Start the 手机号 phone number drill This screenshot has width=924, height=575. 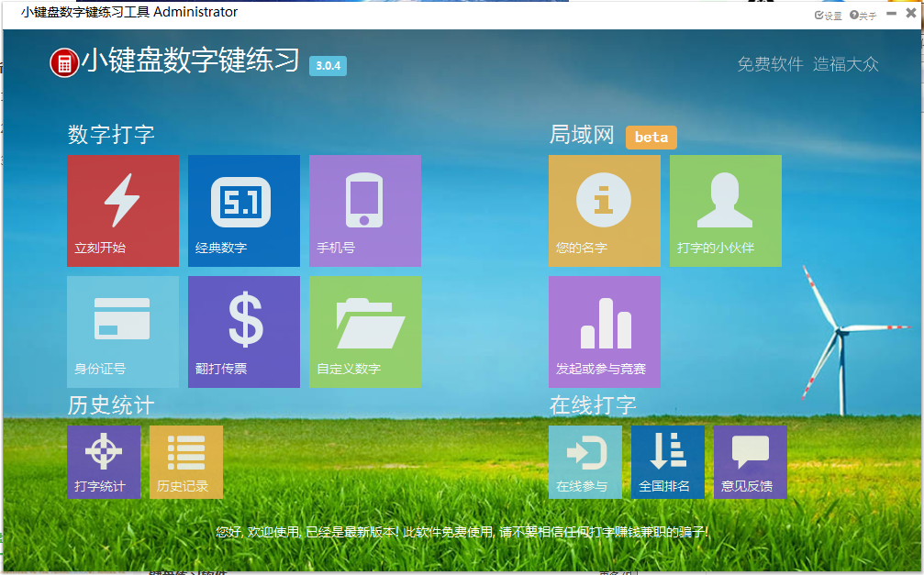coord(364,210)
